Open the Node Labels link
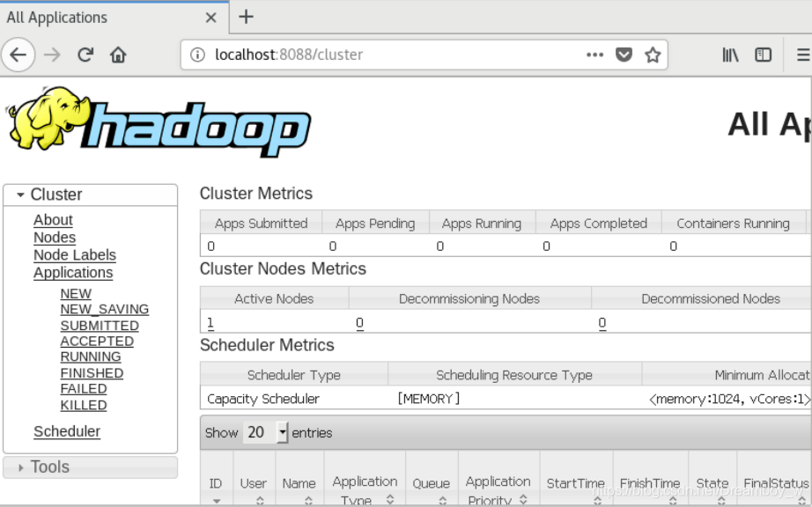The height and width of the screenshot is (507, 812). [75, 255]
